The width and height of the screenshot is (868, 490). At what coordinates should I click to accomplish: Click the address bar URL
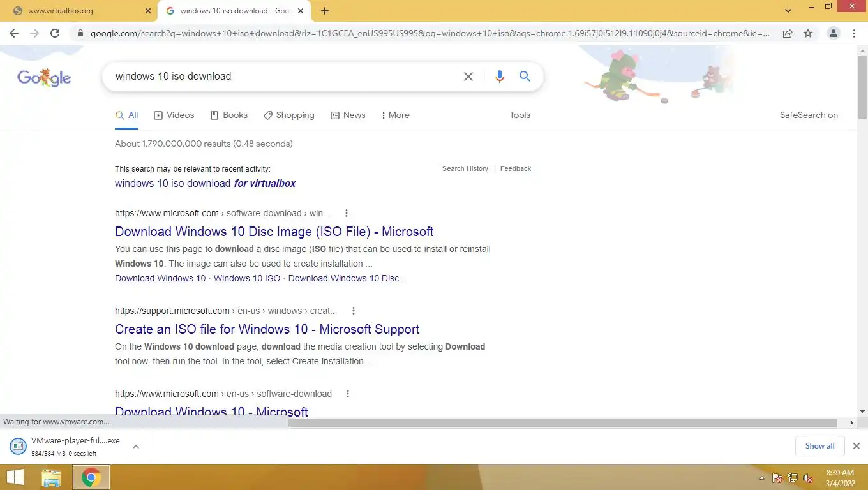pos(430,33)
